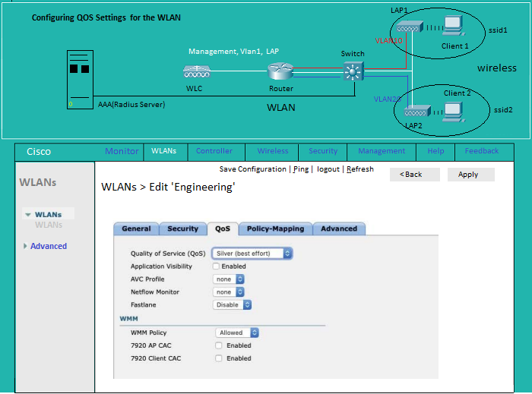Open the Fastlane dropdown

[x=232, y=305]
